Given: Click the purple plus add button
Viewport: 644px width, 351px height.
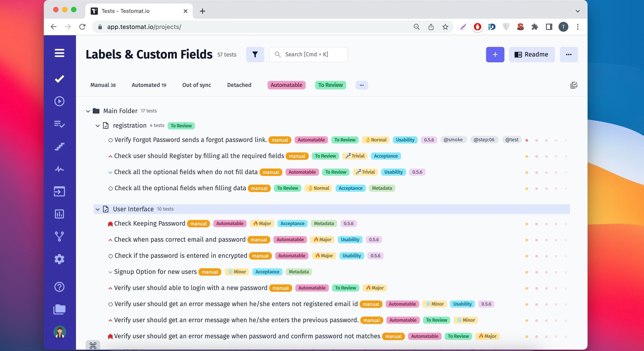Looking at the screenshot, I should click(x=495, y=54).
